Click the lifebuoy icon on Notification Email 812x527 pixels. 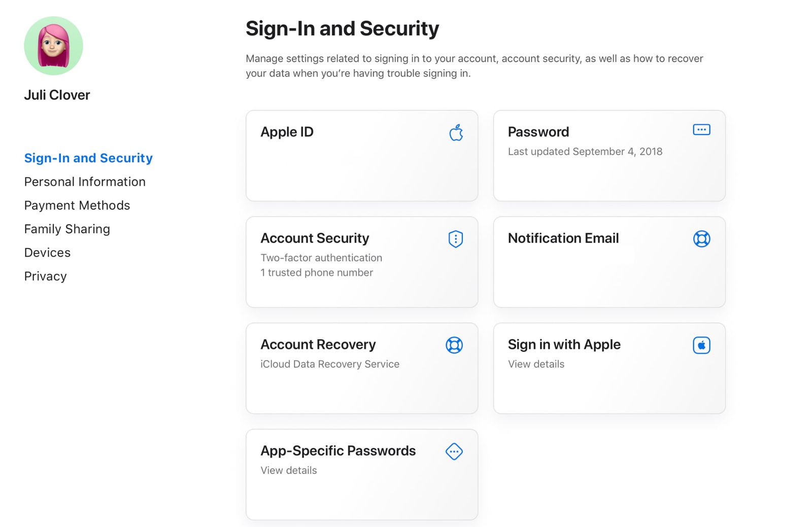point(700,238)
